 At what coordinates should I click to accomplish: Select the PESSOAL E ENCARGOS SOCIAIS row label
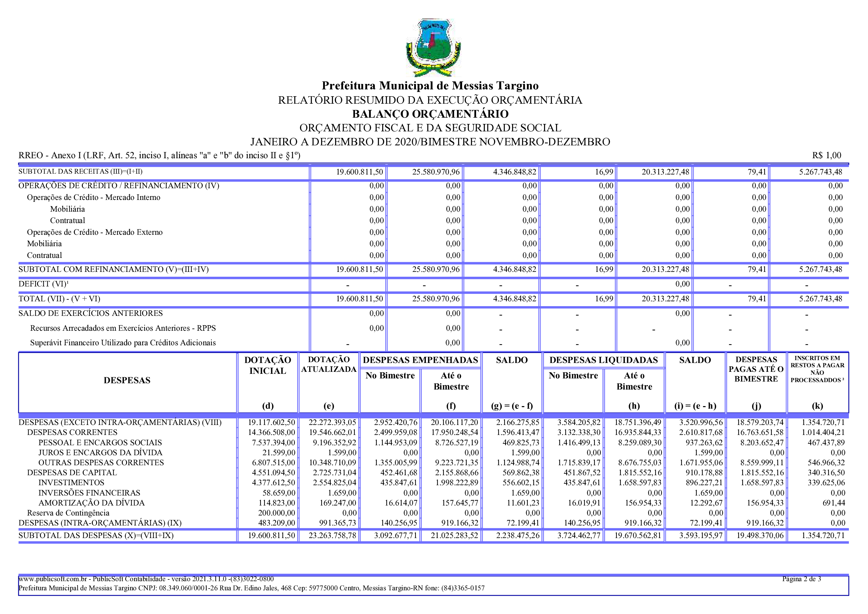point(100,442)
